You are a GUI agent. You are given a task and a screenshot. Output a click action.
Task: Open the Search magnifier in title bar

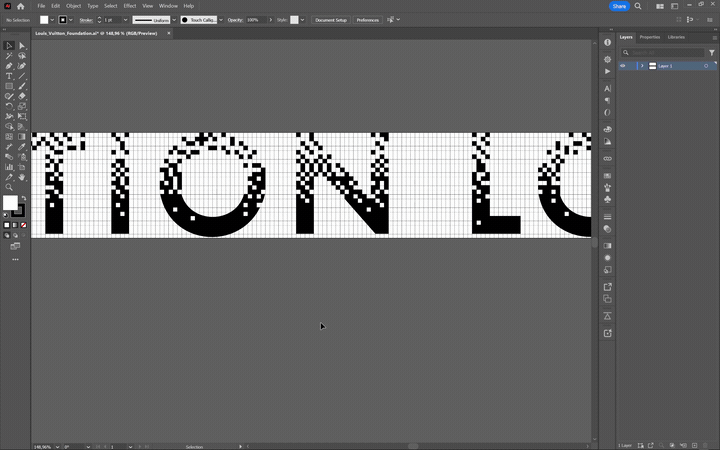point(638,6)
